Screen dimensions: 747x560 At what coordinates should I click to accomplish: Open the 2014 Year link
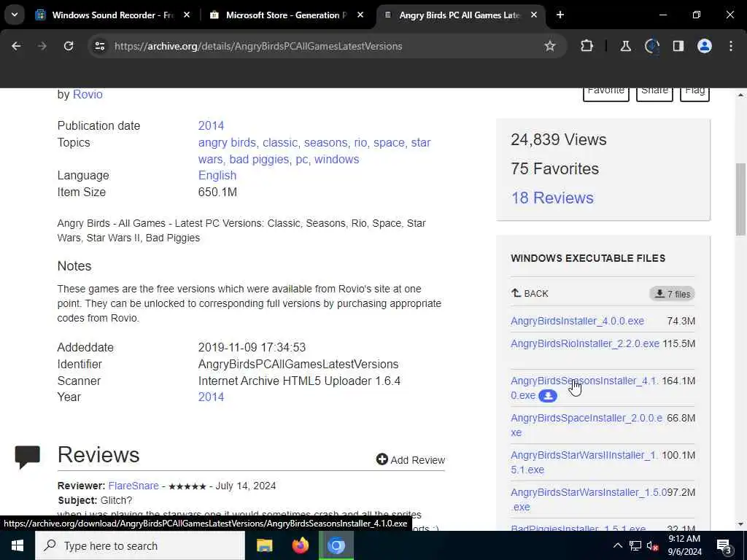tap(211, 397)
